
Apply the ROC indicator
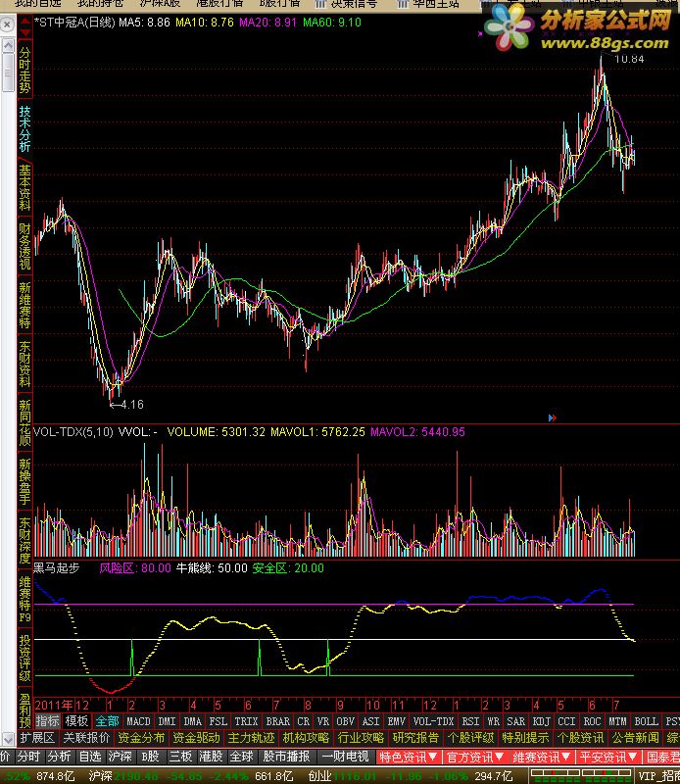pos(592,721)
